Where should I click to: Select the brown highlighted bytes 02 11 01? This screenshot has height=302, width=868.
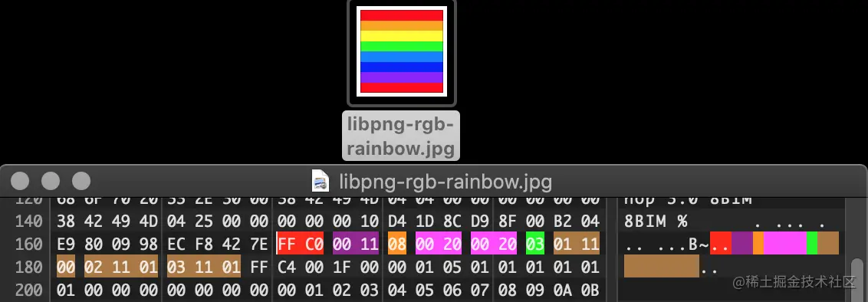tap(120, 266)
